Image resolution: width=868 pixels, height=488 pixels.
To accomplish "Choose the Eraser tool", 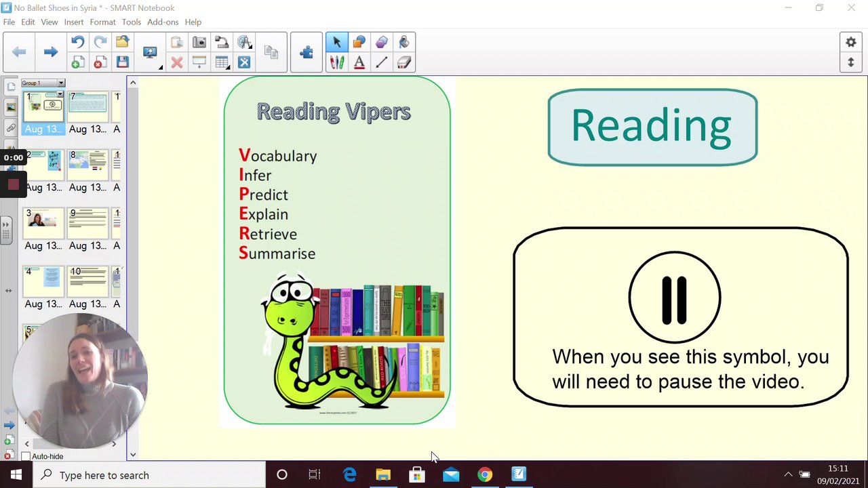I will (403, 63).
